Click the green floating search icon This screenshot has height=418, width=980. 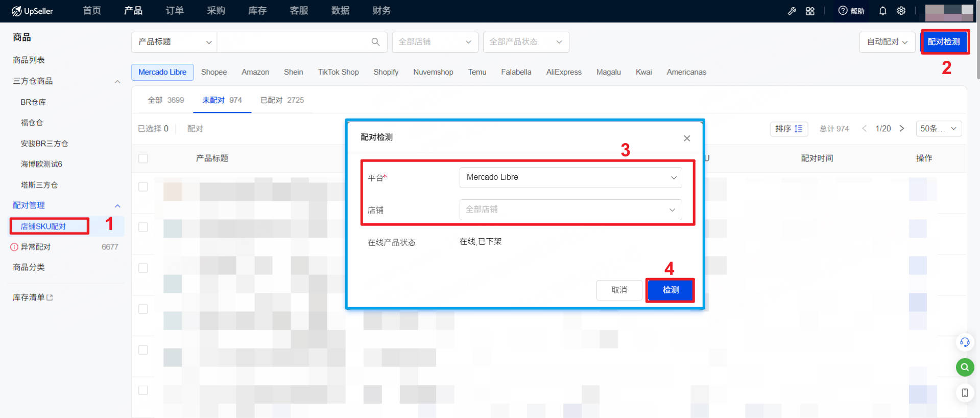pos(965,367)
